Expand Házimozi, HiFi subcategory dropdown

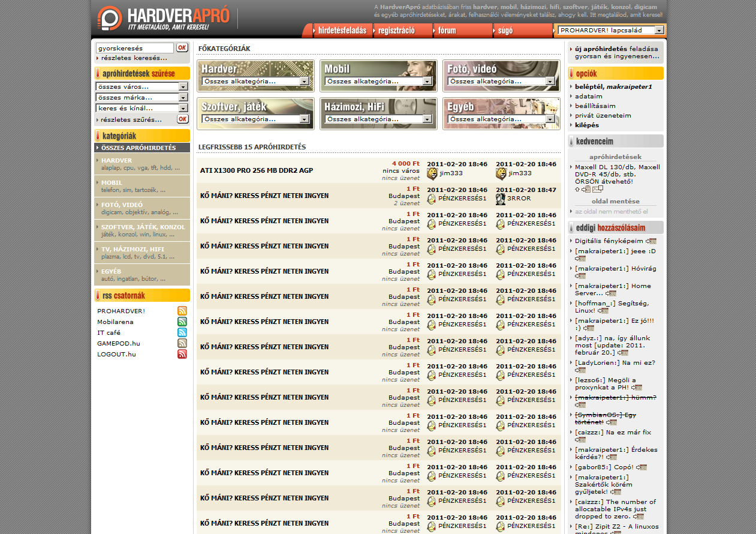click(378, 119)
